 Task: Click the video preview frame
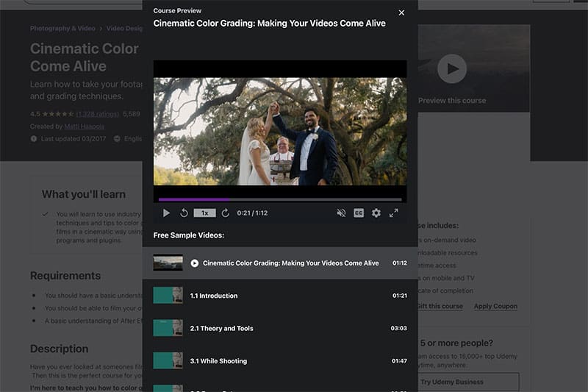pos(279,131)
